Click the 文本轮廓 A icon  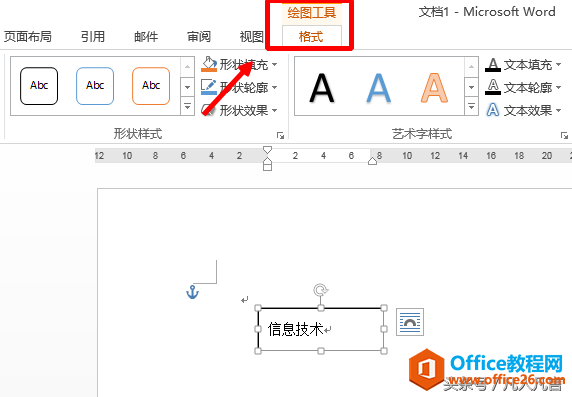[x=493, y=87]
